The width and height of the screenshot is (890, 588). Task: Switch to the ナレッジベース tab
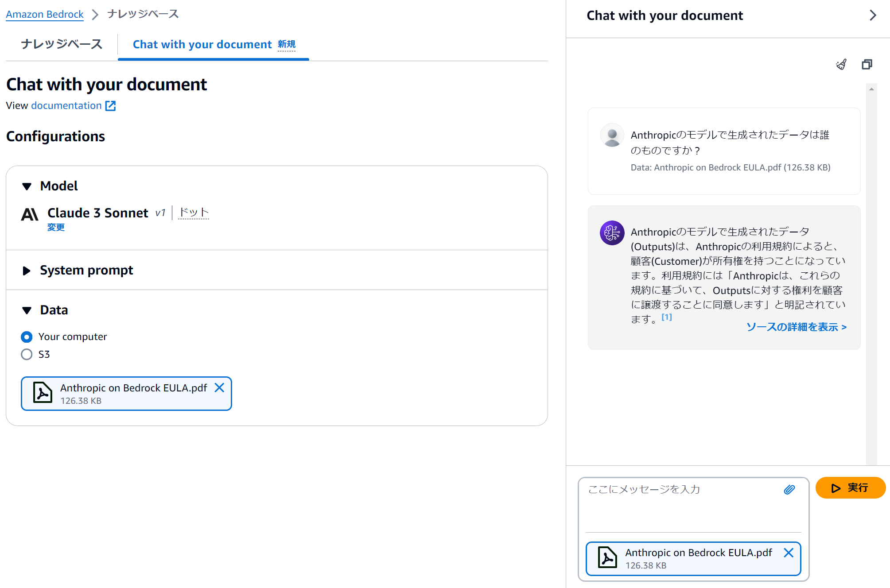click(61, 44)
